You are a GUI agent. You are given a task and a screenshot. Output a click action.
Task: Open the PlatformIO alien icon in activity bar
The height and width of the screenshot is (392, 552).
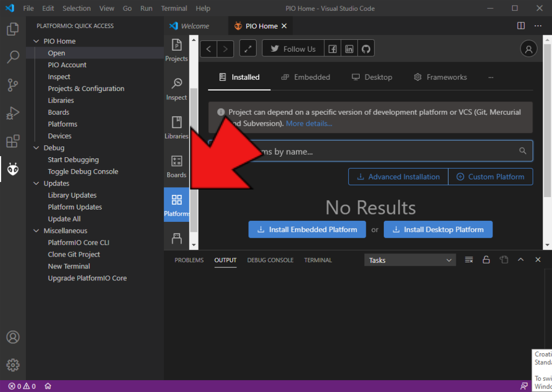point(13,169)
